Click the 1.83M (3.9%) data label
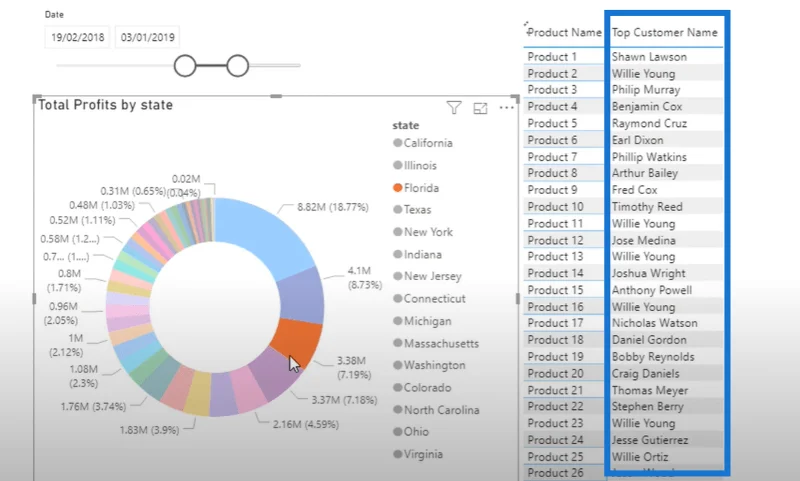Viewport: 800px width, 481px height. pos(149,430)
